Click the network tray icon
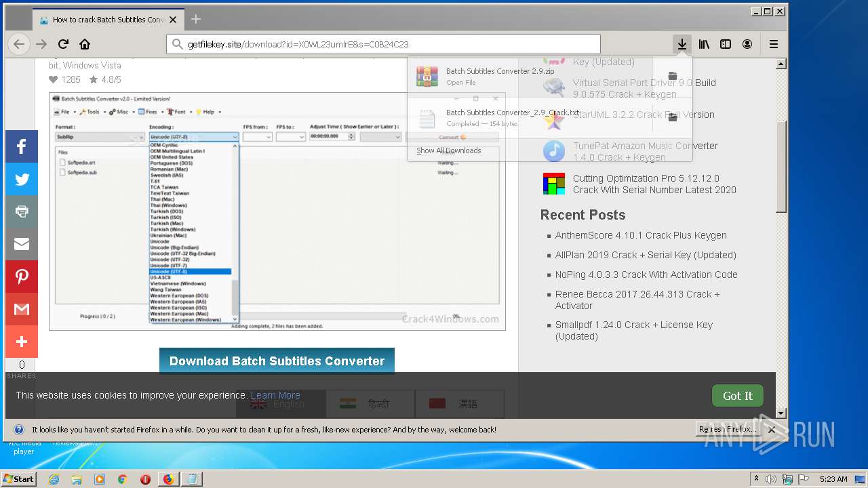868x488 pixels. (789, 479)
